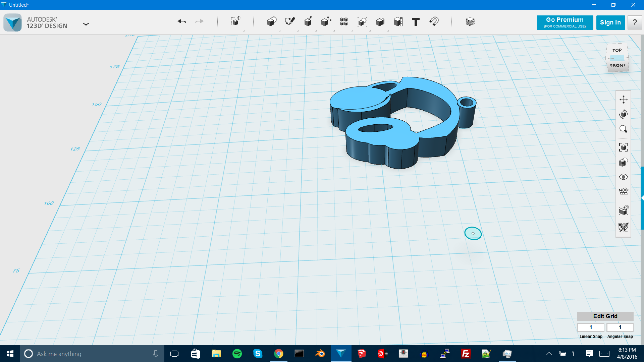Open the Pattern tool menu
Image resolution: width=644 pixels, height=362 pixels.
[x=344, y=22]
